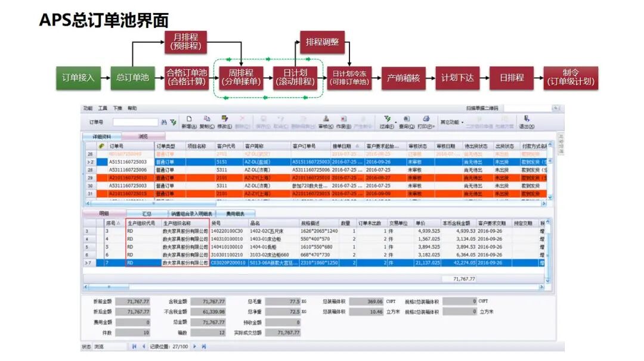Open the 打印(P) print dropdown

pyautogui.click(x=426, y=122)
